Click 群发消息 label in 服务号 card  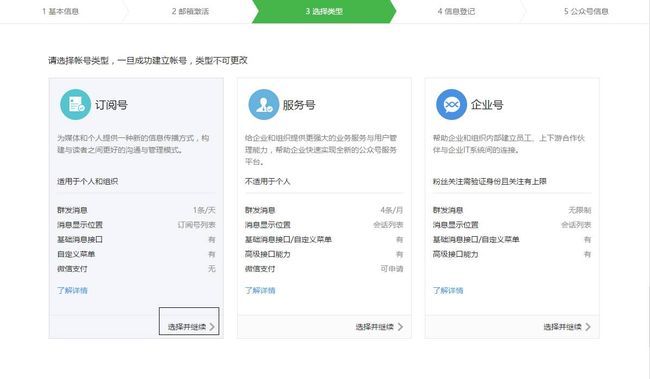click(x=260, y=210)
